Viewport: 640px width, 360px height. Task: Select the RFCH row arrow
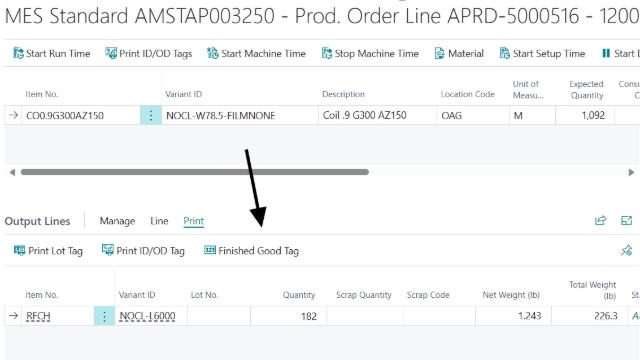[13, 316]
